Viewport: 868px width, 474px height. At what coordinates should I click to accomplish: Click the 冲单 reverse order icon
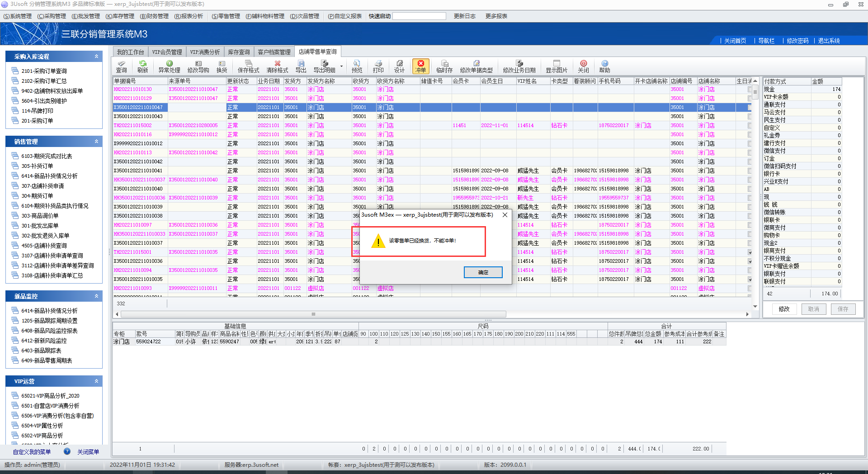coord(421,66)
